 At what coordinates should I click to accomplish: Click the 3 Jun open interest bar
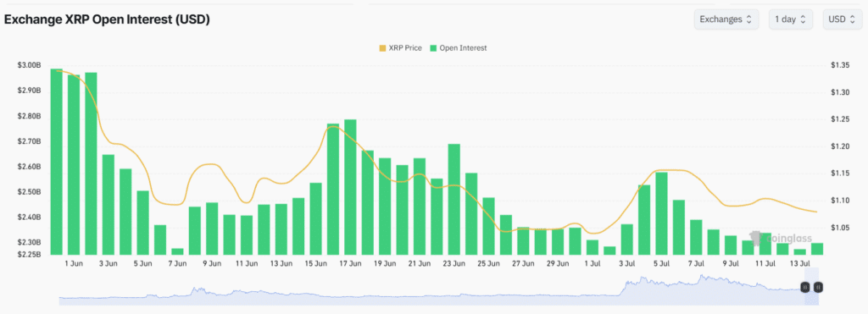(x=108, y=205)
